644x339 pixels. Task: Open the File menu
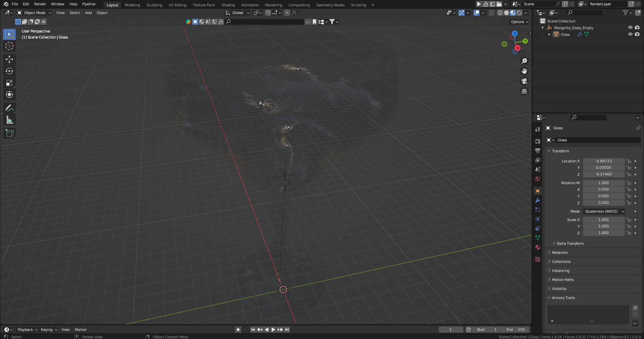[x=15, y=4]
